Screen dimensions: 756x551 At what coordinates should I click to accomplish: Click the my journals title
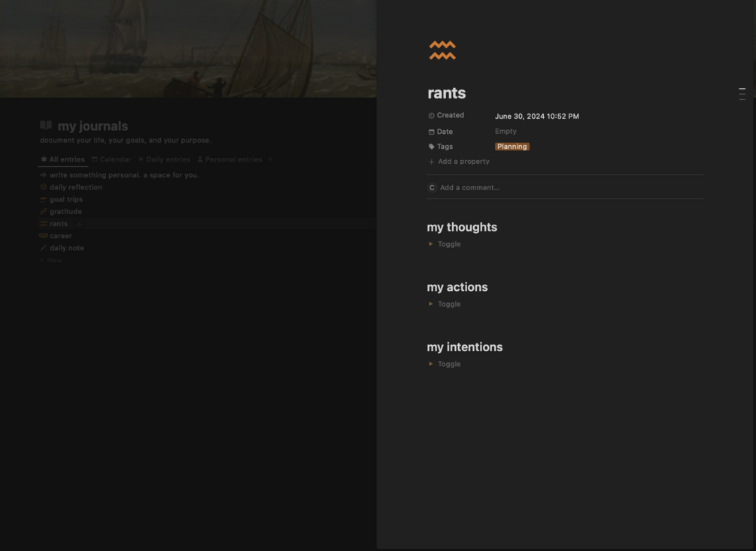click(93, 126)
